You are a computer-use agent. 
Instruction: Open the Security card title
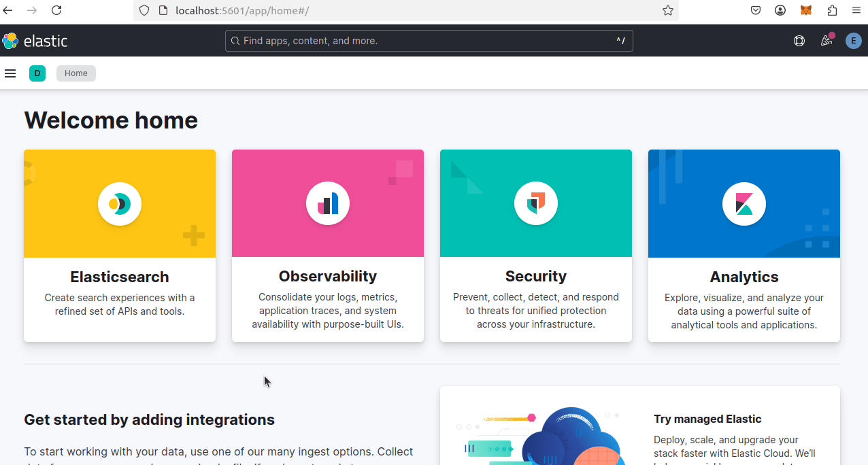coord(536,276)
